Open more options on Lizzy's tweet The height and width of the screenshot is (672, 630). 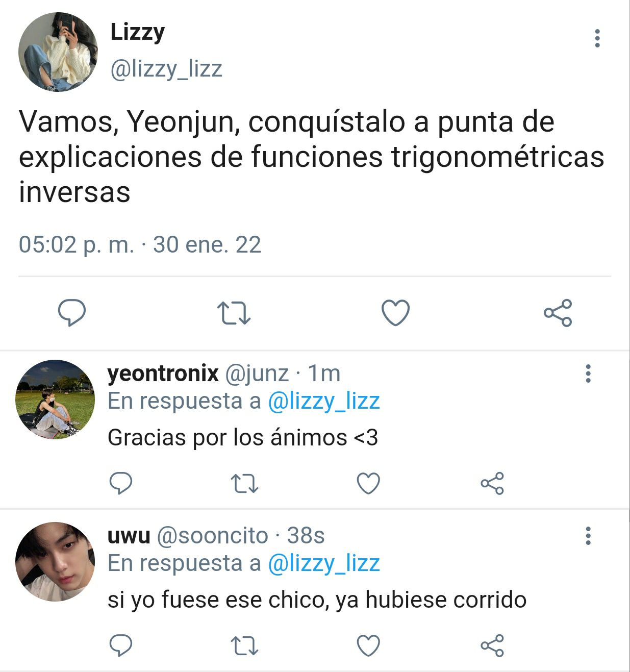(597, 38)
